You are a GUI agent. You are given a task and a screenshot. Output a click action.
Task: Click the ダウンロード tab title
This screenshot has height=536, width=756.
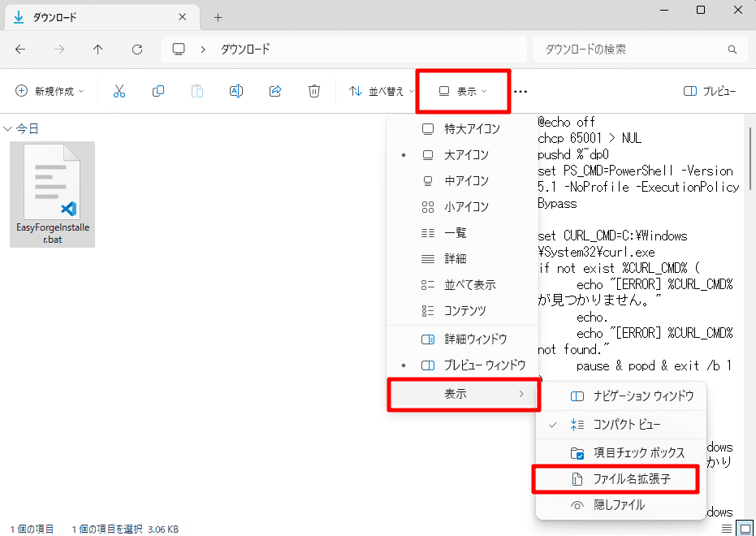click(54, 17)
